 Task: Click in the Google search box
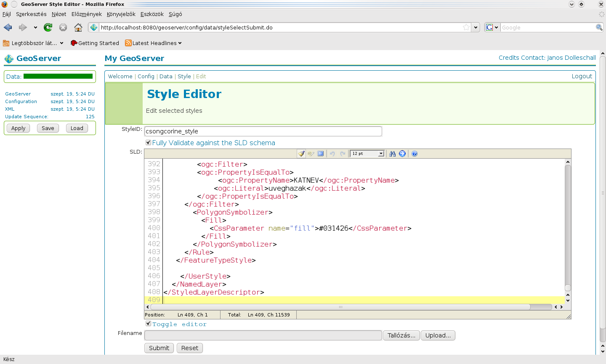point(548,27)
